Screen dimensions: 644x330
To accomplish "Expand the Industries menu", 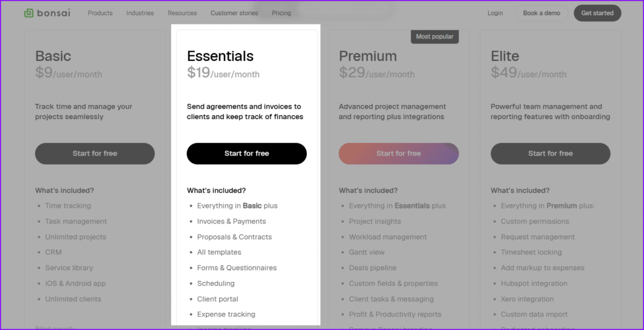I will pyautogui.click(x=140, y=13).
